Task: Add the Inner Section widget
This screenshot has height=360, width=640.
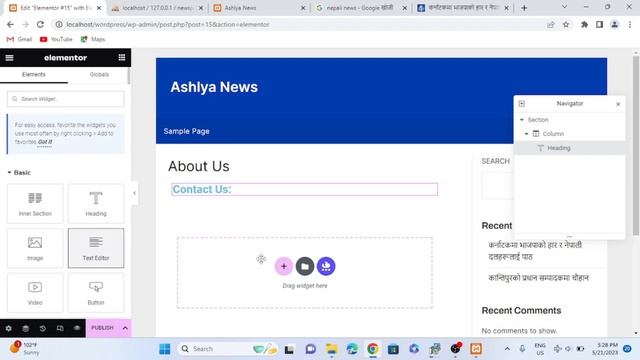Action: (x=35, y=203)
